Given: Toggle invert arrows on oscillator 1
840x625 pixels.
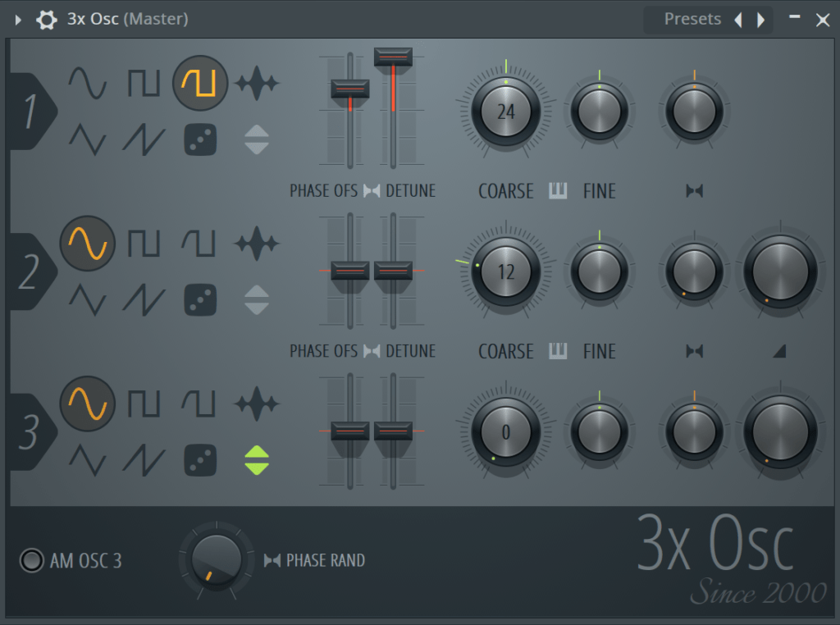Looking at the screenshot, I should [257, 139].
